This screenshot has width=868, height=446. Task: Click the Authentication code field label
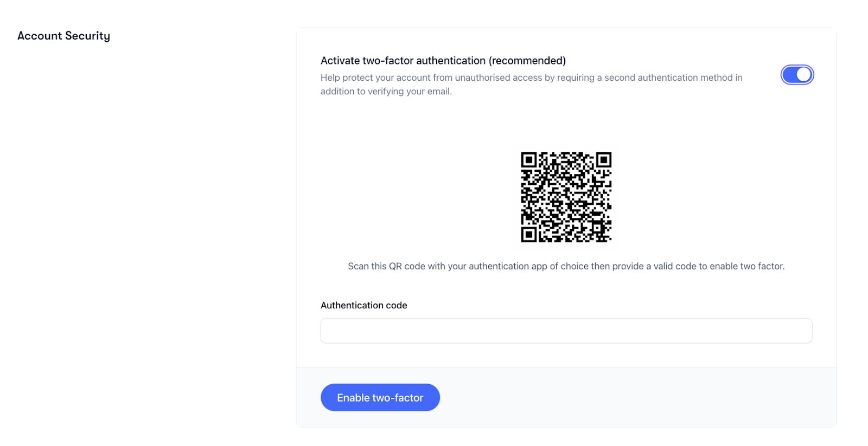pos(363,305)
